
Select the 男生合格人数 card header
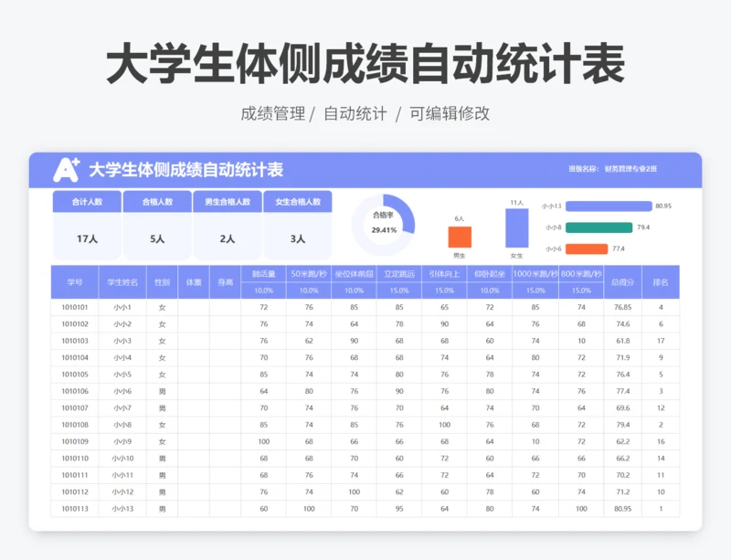tap(228, 201)
